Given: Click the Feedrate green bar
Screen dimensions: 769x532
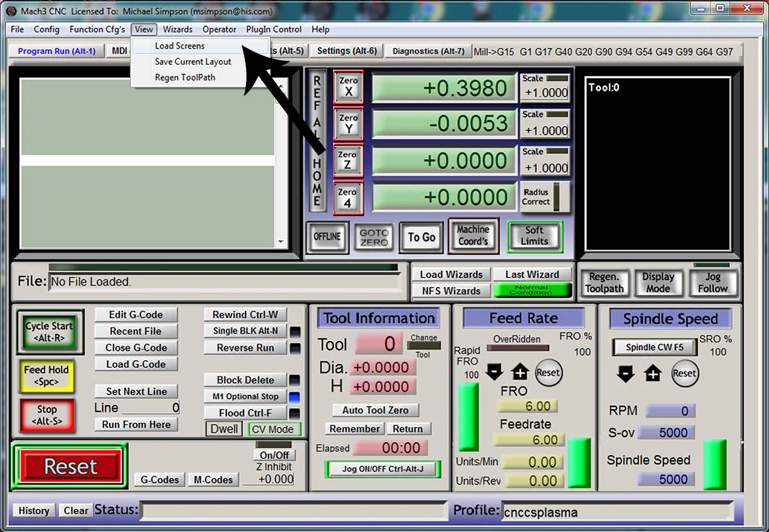Looking at the screenshot, I should pyautogui.click(x=580, y=462).
